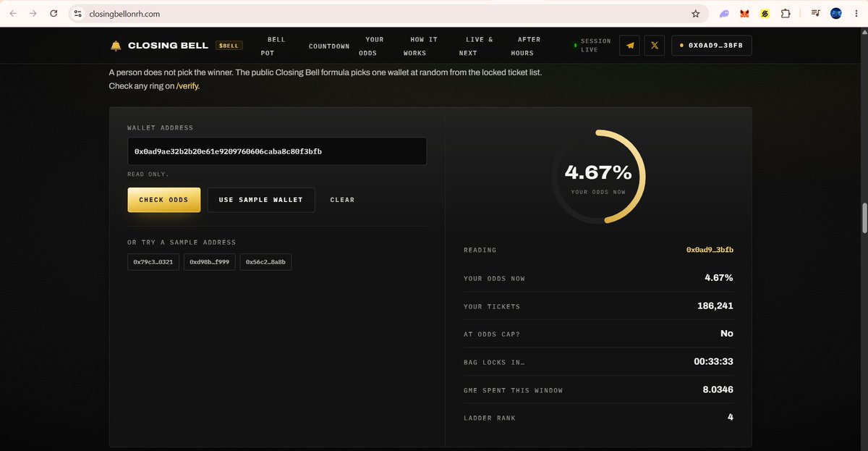Screen dimensions: 868x451
Task: Open the Phantom wallet extension icon
Action: pyautogui.click(x=725, y=13)
